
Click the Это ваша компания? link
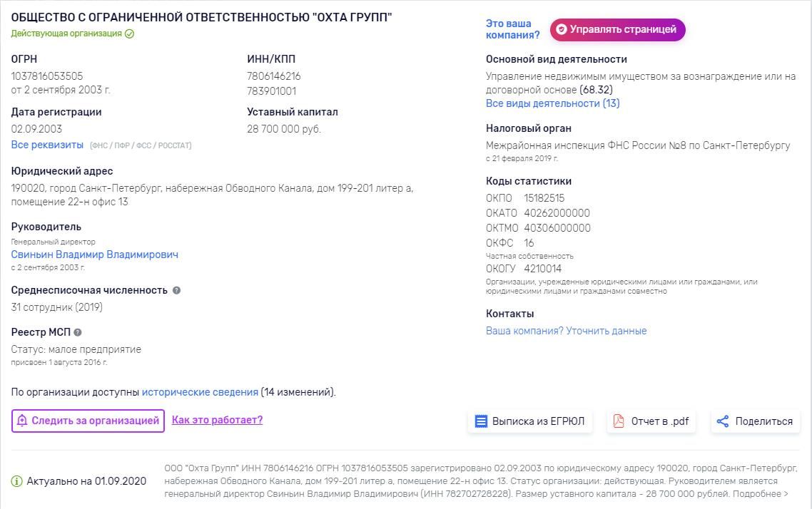[x=512, y=29]
